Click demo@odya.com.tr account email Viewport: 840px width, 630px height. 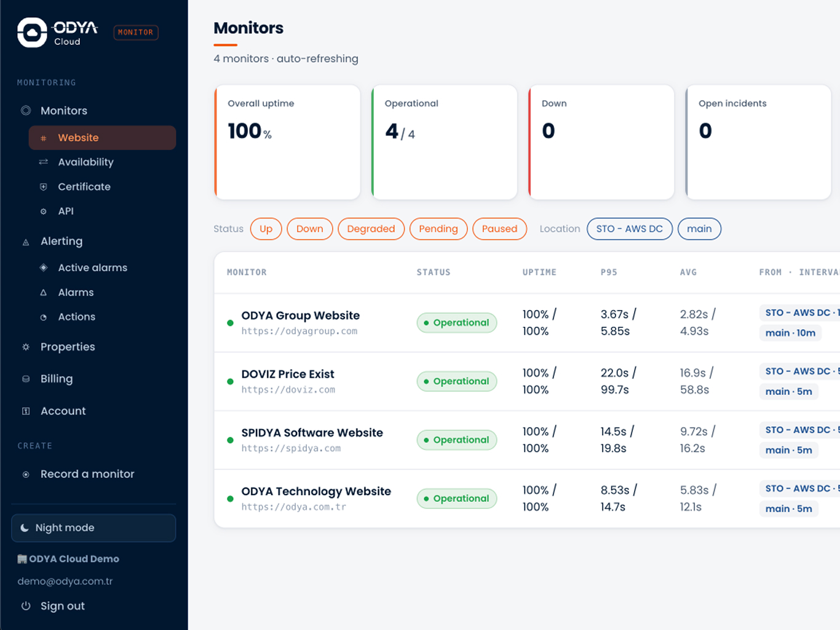pyautogui.click(x=65, y=581)
